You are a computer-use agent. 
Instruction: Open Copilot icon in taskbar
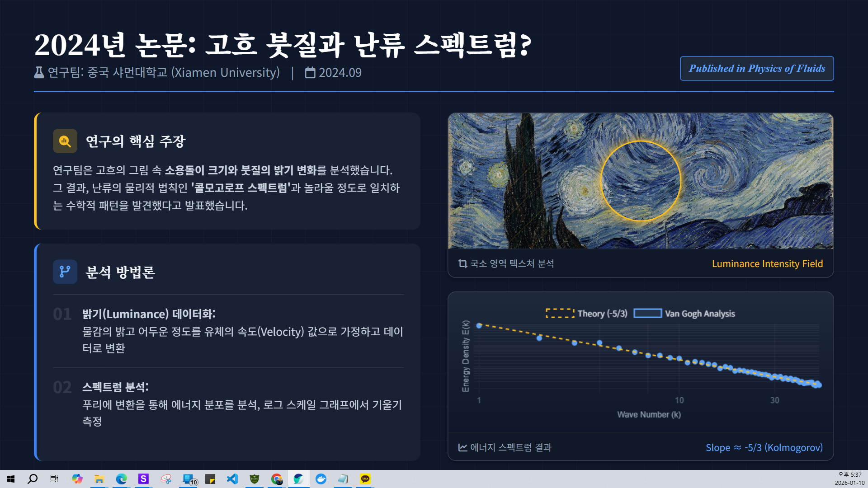pos(77,479)
